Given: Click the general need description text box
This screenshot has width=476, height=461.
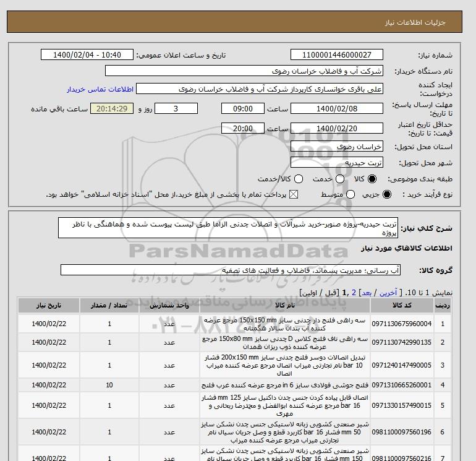Looking at the screenshot, I should (x=228, y=228).
